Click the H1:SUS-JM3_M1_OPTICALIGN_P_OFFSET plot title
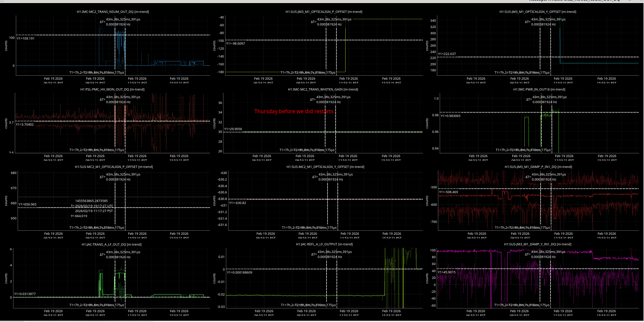This screenshot has height=322, width=644. click(324, 12)
